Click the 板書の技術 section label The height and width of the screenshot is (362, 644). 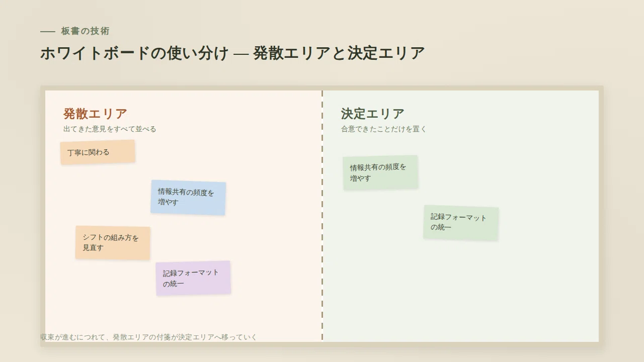point(85,31)
